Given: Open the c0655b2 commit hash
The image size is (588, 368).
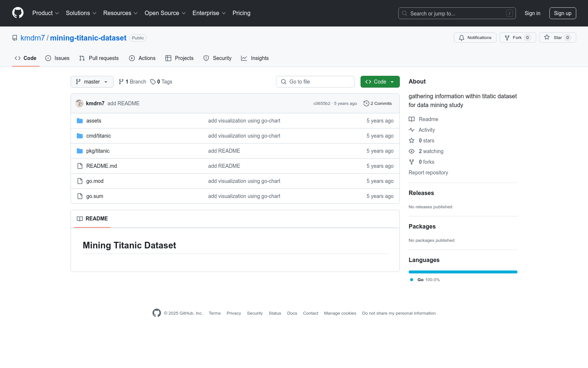Looking at the screenshot, I should tap(322, 103).
